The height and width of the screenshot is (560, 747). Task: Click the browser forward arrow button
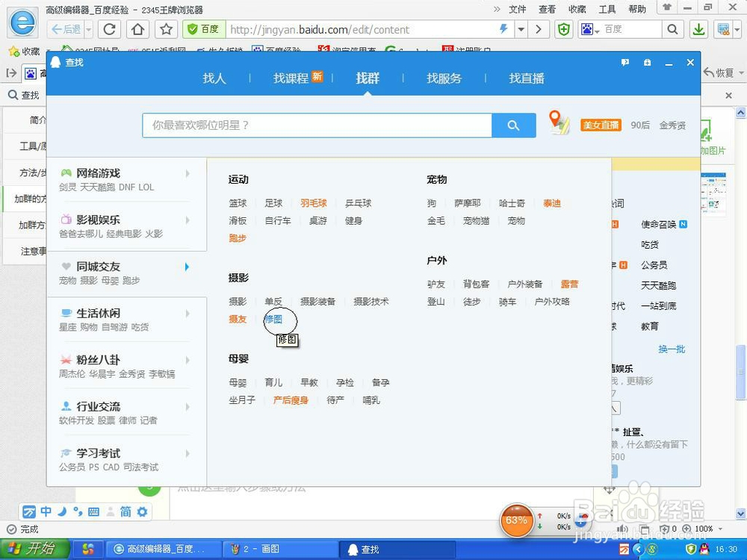(x=539, y=30)
